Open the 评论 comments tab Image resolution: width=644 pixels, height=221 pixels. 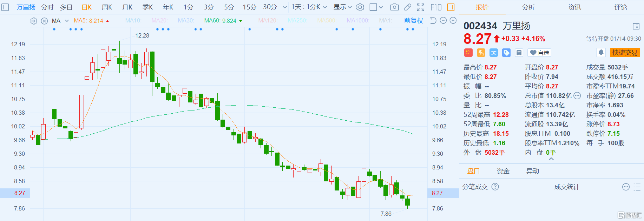[x=620, y=7]
